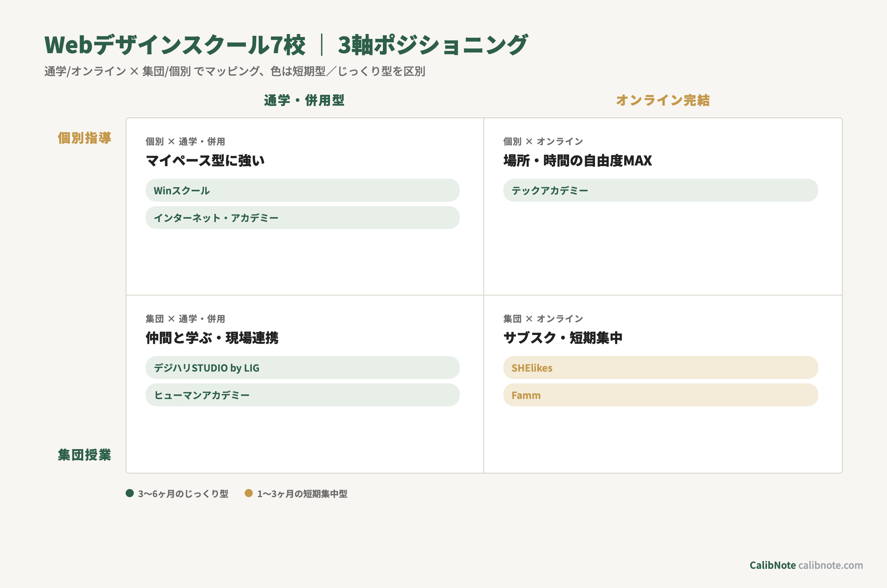
Task: Click the title part 3軸ポジショニング
Action: pyautogui.click(x=434, y=45)
